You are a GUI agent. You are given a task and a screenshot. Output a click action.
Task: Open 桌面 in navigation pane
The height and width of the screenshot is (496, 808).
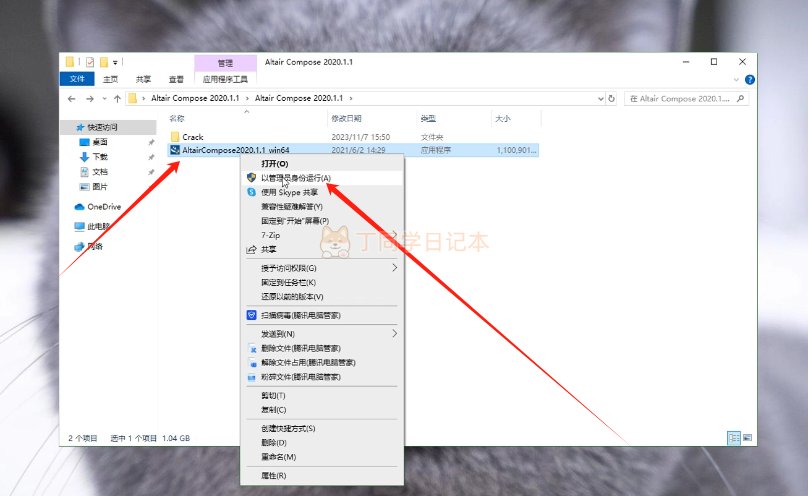coord(100,142)
